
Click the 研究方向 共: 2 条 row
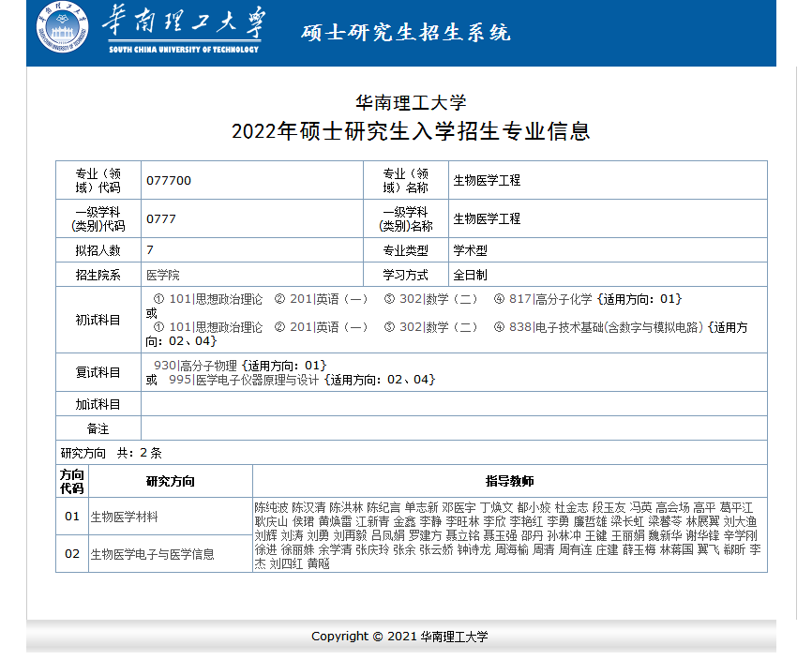click(412, 453)
